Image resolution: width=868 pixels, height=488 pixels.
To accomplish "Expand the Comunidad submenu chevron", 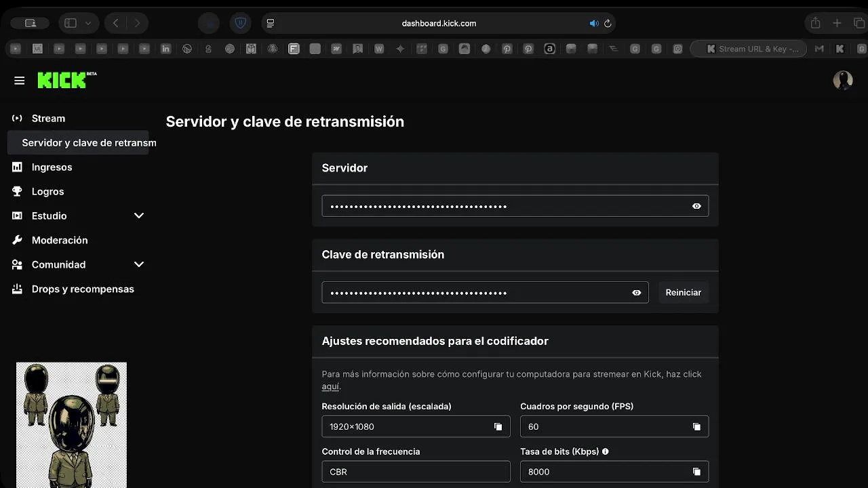I will tap(139, 264).
